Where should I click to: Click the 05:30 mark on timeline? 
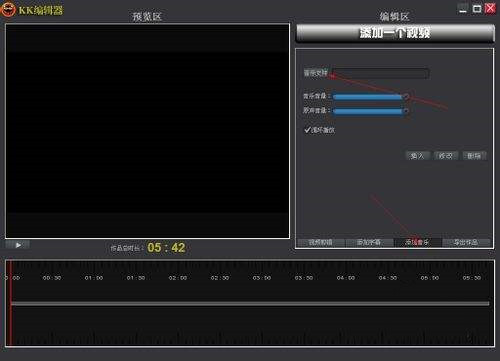coord(472,278)
